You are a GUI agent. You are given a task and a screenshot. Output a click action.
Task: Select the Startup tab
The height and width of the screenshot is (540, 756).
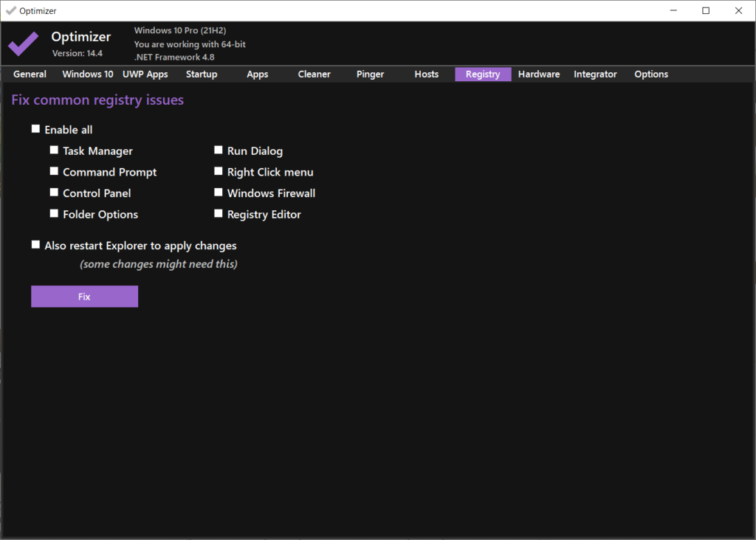[x=202, y=75]
